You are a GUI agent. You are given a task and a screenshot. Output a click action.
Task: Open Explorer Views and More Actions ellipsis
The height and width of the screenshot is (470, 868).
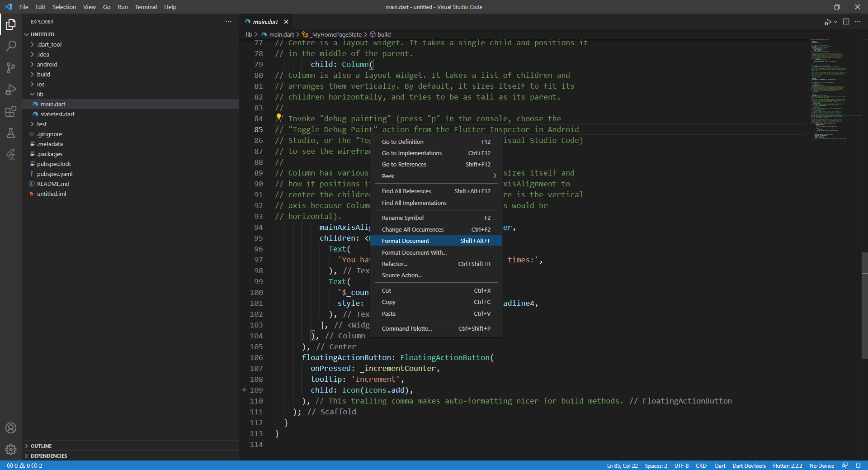pyautogui.click(x=228, y=22)
